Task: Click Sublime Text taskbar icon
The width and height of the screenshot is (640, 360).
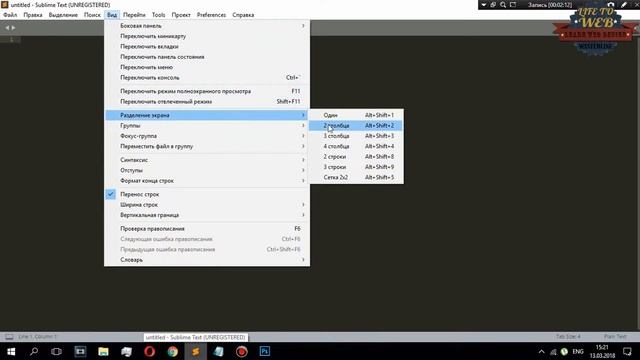Action: pyautogui.click(x=196, y=351)
